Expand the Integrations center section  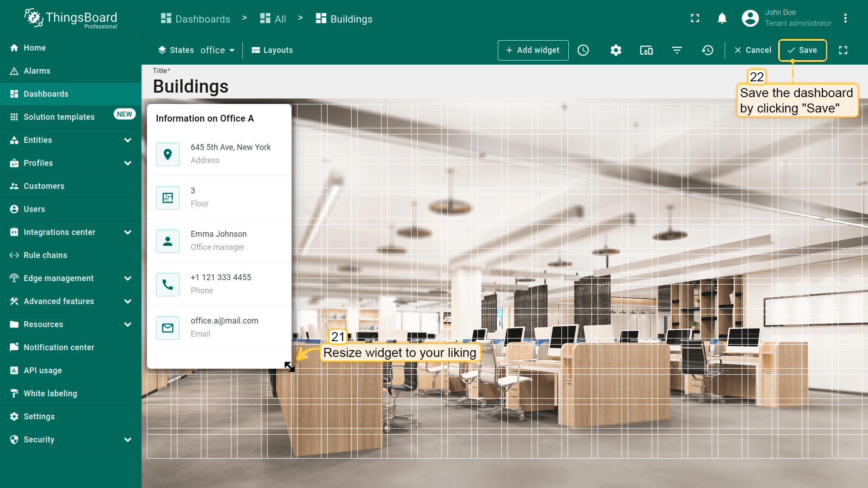coord(127,232)
